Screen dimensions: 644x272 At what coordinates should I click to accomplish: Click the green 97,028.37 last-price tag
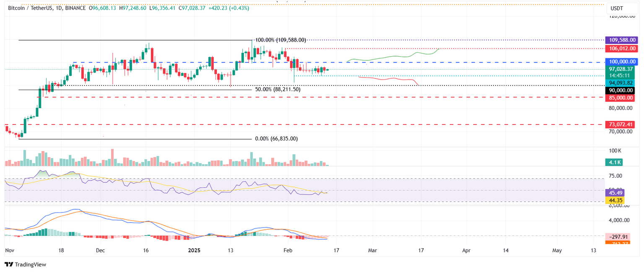tap(621, 68)
